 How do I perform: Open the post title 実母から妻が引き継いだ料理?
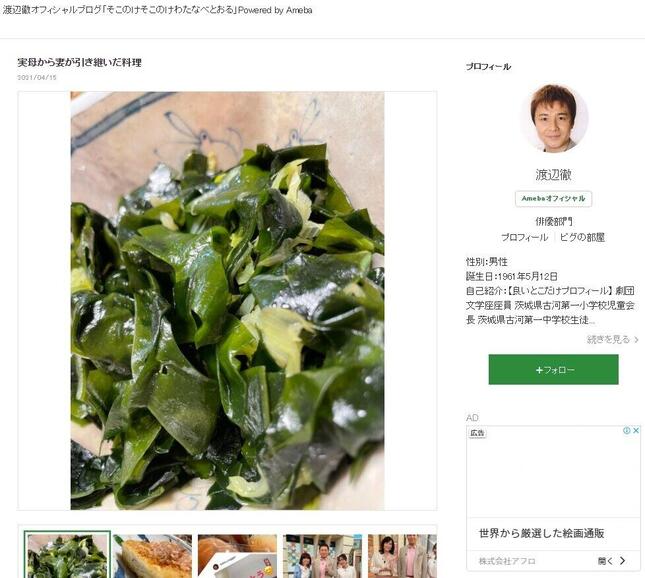tap(79, 63)
